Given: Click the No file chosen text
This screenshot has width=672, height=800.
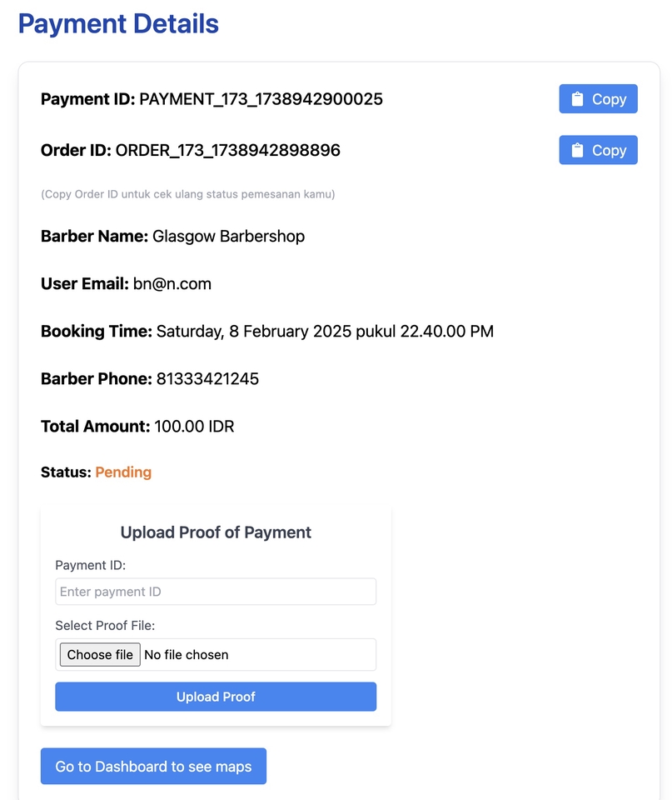Looking at the screenshot, I should pos(186,655).
